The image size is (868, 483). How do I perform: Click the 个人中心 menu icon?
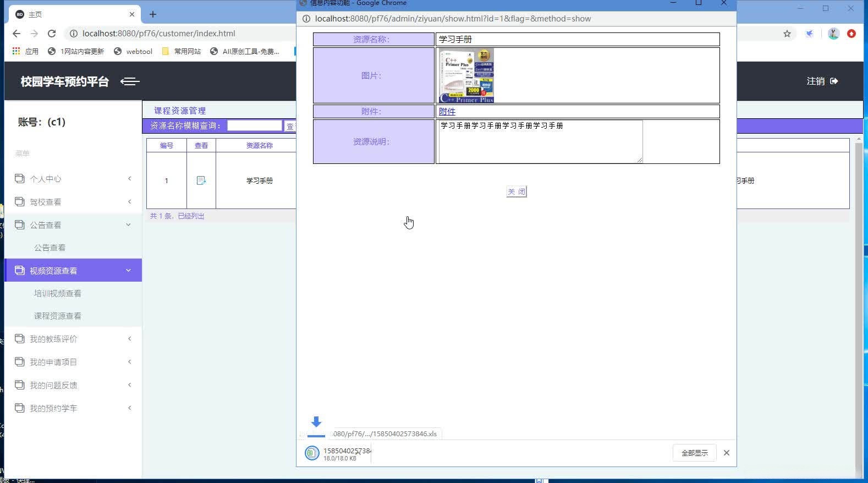pyautogui.click(x=20, y=178)
